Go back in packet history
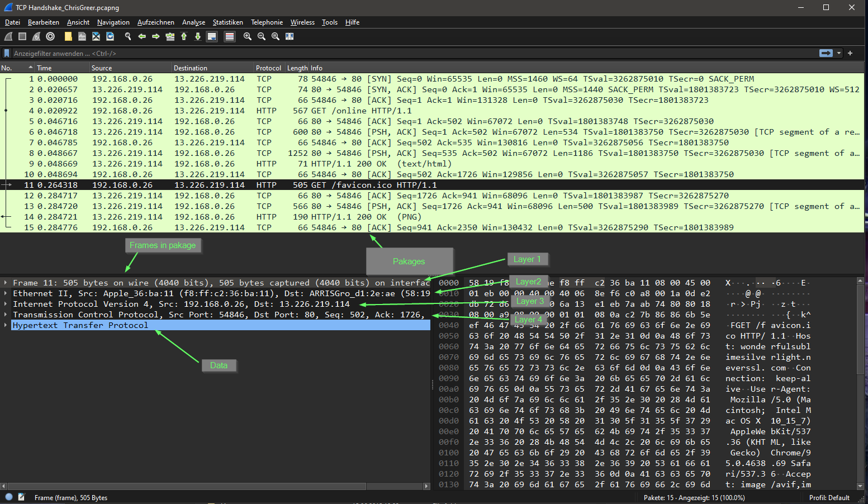This screenshot has width=868, height=504. (x=142, y=36)
